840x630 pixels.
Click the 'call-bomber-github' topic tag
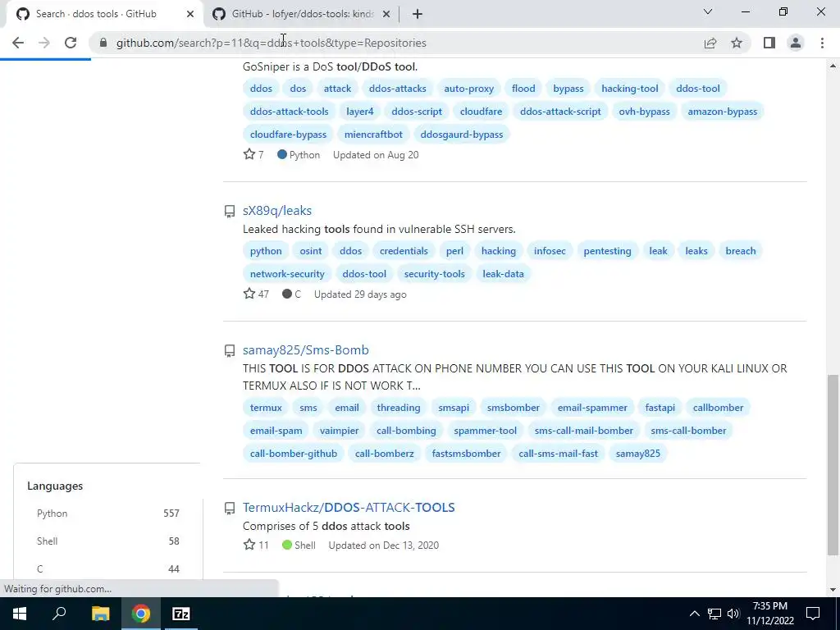pyautogui.click(x=294, y=454)
